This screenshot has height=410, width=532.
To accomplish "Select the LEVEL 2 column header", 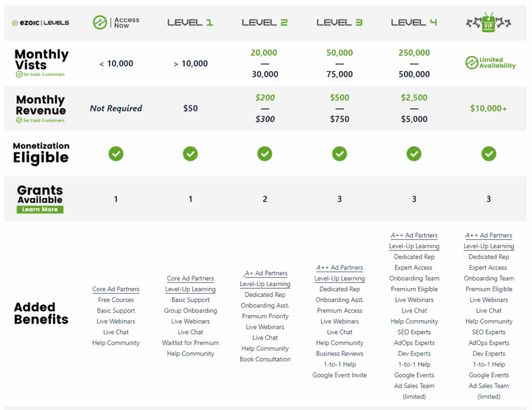I will click(x=264, y=23).
